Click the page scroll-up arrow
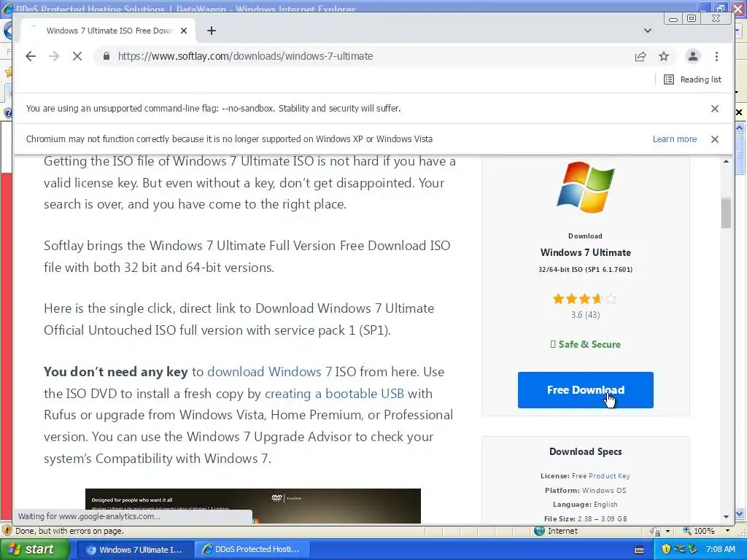Screen dimensions: 747x560 (726, 162)
